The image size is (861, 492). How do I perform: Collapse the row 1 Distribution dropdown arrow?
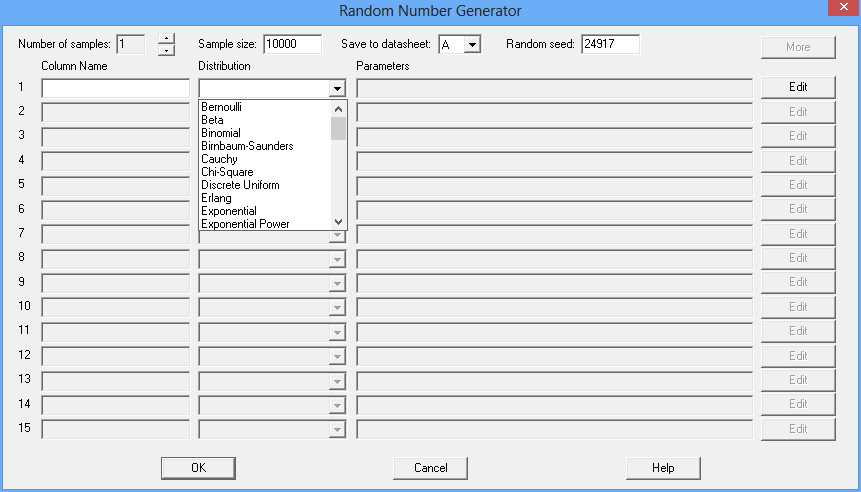coord(337,88)
